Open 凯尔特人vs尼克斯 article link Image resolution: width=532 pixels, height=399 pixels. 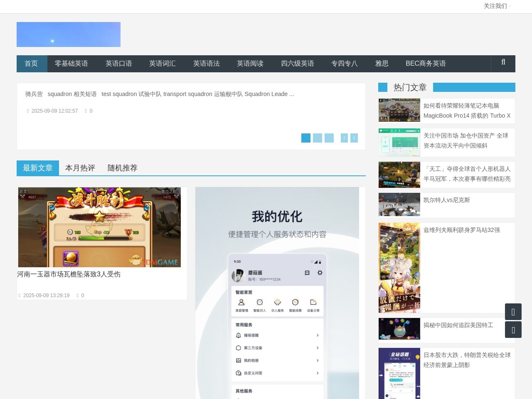point(447,200)
